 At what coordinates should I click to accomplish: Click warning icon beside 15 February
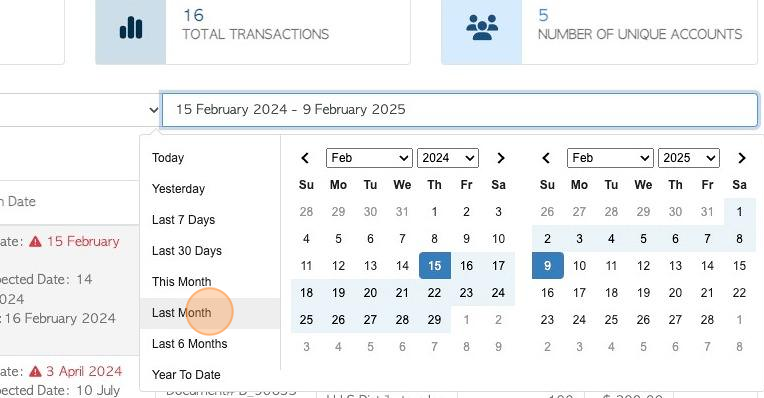(x=35, y=241)
